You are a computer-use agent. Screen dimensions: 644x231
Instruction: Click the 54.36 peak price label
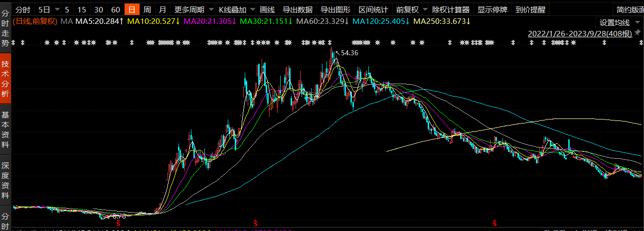(349, 53)
